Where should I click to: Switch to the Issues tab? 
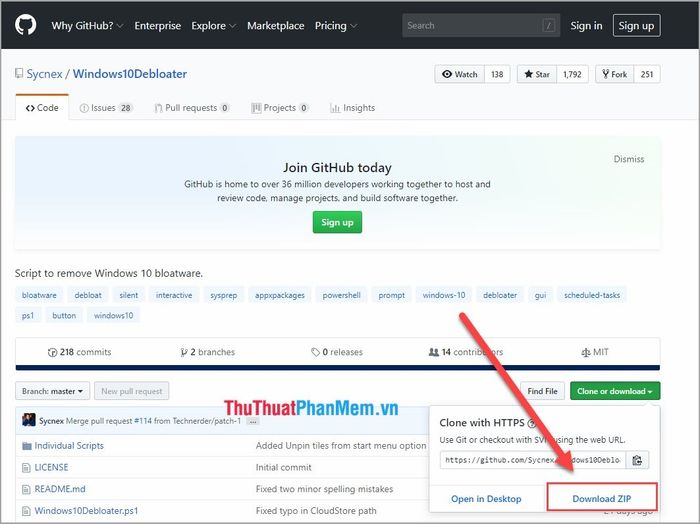(106, 108)
